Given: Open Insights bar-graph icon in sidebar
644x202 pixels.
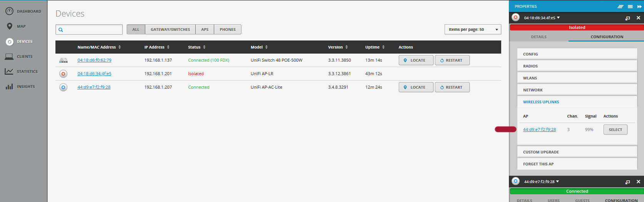Looking at the screenshot, I should (x=9, y=87).
